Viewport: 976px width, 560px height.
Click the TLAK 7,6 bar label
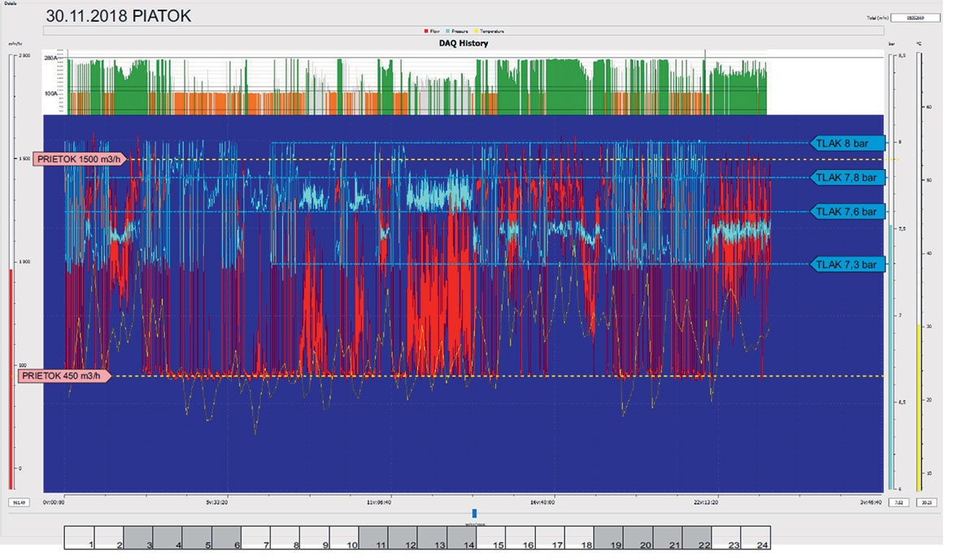tap(847, 211)
